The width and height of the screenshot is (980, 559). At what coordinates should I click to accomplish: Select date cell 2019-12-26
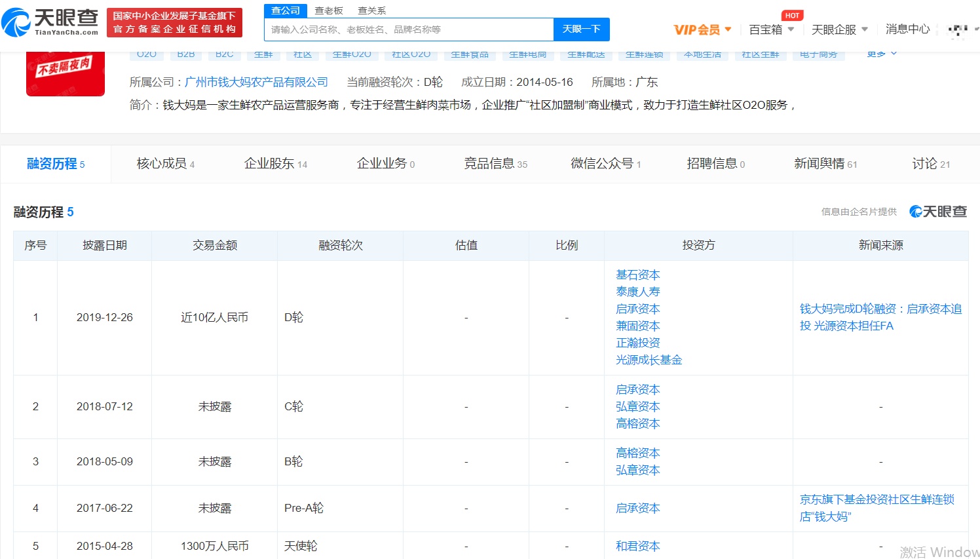point(105,318)
